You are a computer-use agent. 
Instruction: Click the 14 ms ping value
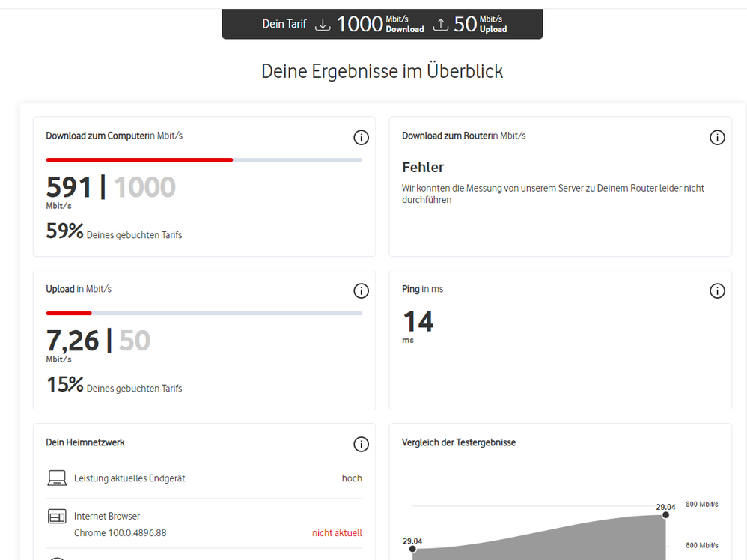(418, 322)
